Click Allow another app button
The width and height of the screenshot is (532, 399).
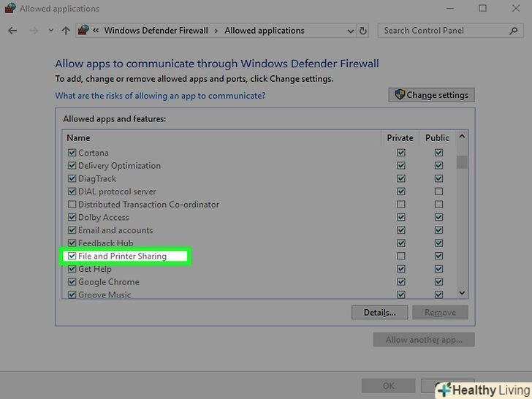(424, 340)
